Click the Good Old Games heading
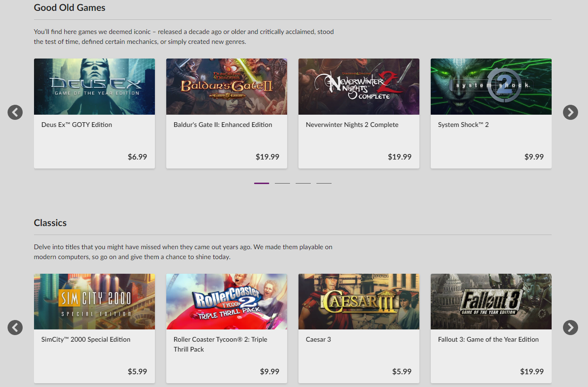The width and height of the screenshot is (588, 387). (x=69, y=8)
